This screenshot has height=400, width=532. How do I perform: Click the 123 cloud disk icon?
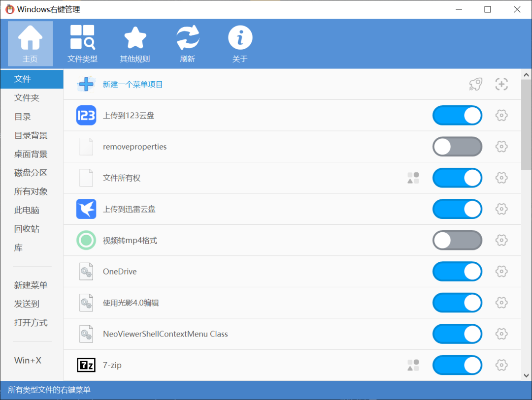[86, 115]
